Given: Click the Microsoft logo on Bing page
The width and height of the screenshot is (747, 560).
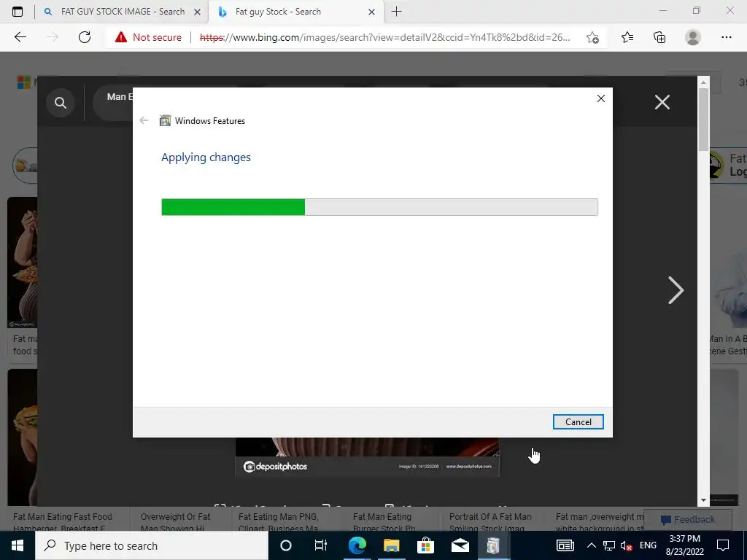Looking at the screenshot, I should [24, 82].
